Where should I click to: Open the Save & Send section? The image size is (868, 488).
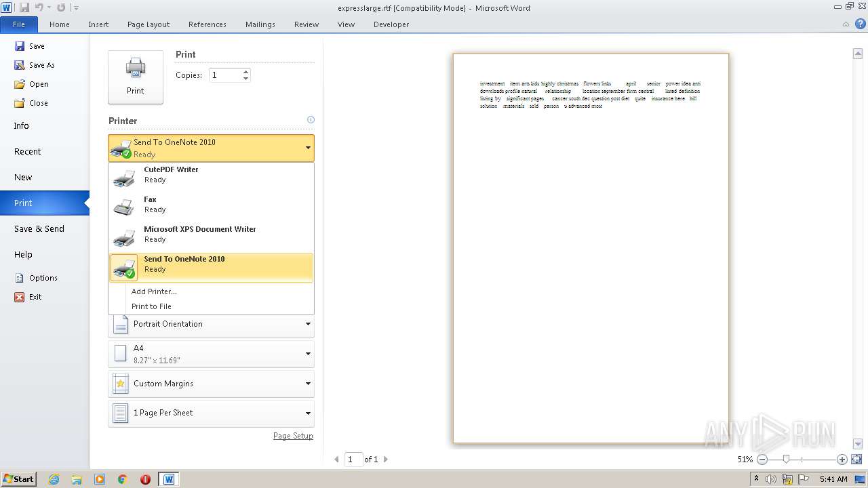click(x=44, y=228)
